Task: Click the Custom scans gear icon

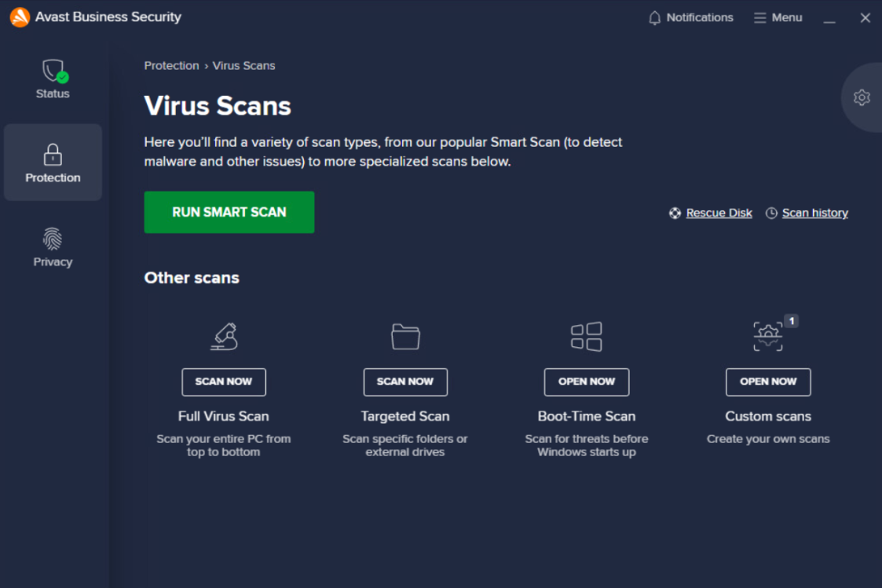Action: pyautogui.click(x=767, y=336)
